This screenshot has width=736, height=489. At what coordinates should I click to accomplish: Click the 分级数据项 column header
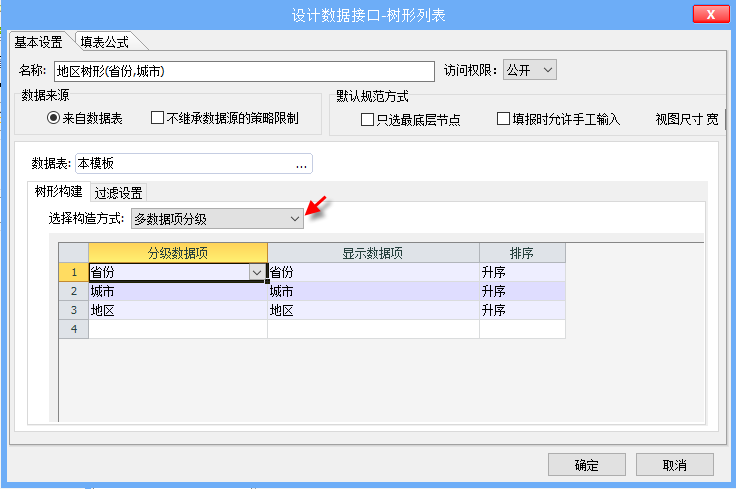[178, 253]
